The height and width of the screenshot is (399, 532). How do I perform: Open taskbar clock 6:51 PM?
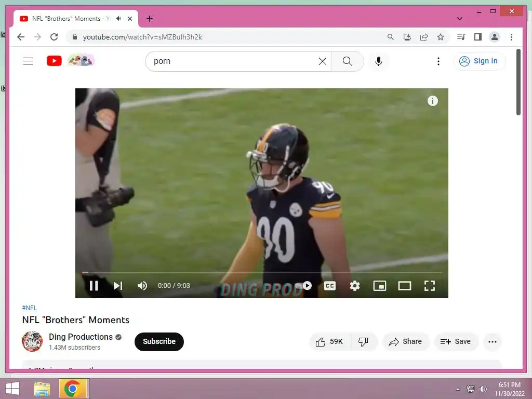click(509, 389)
